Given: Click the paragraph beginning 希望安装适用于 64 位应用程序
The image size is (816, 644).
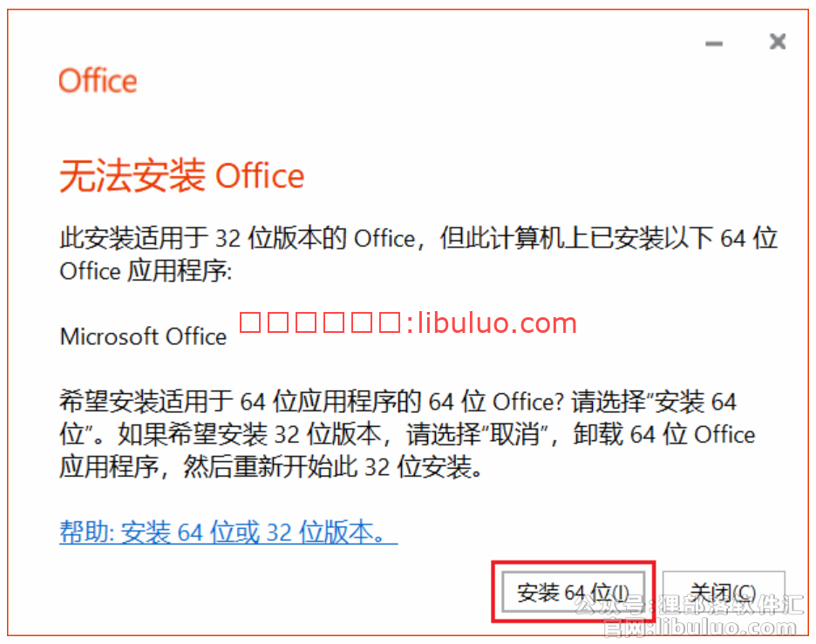Looking at the screenshot, I should pyautogui.click(x=407, y=434).
